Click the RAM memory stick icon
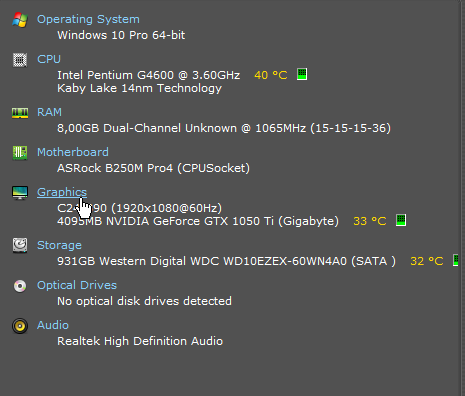This screenshot has height=396, width=465. point(20,113)
